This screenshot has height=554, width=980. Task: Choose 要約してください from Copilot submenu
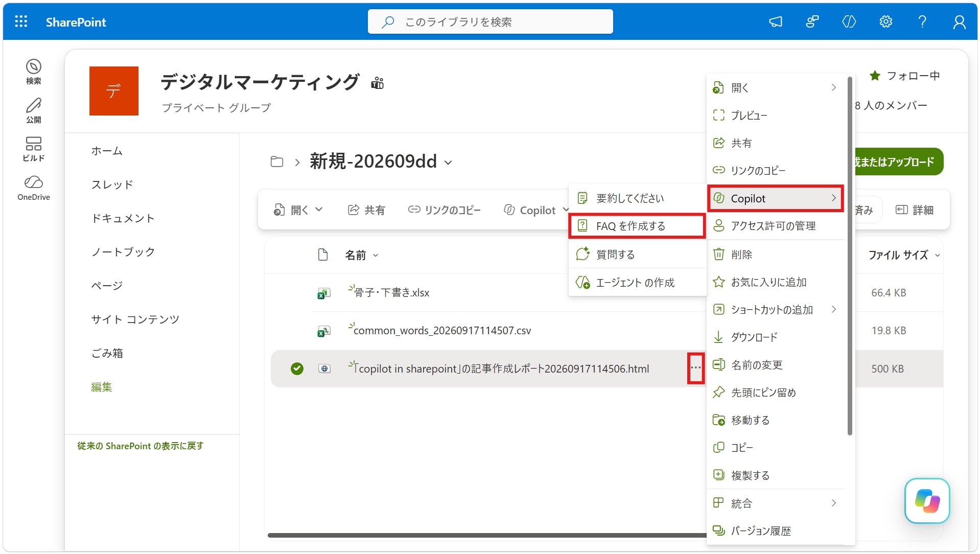click(x=637, y=198)
